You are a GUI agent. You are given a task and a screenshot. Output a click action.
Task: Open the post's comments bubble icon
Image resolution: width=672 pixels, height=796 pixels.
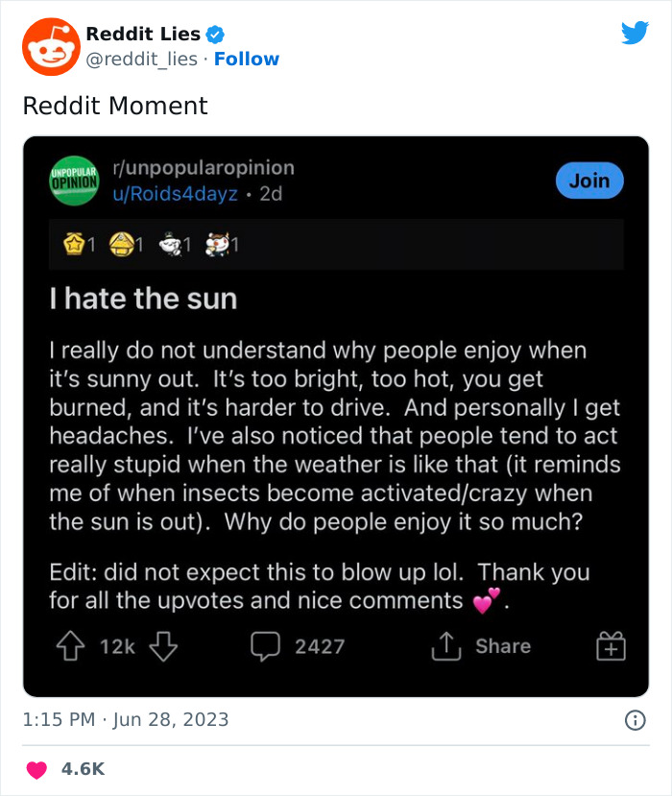coord(266,646)
